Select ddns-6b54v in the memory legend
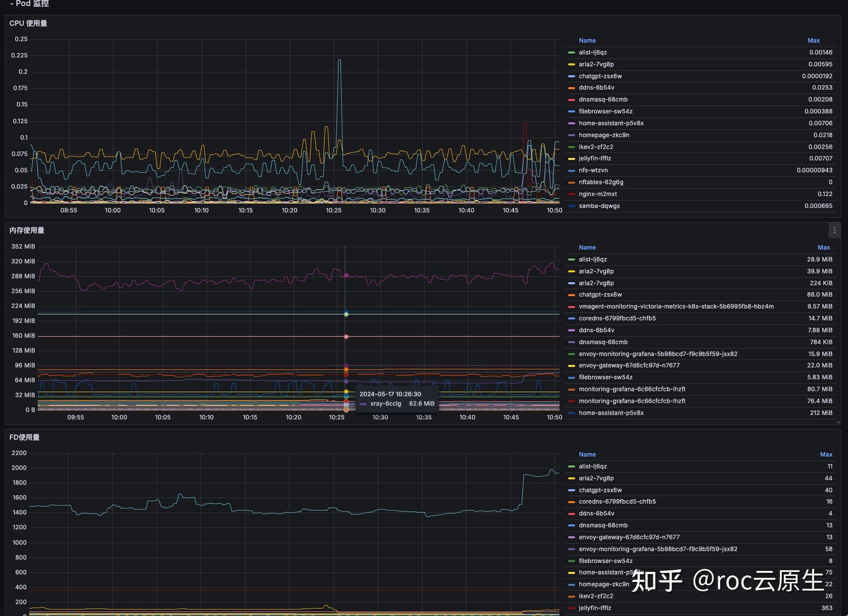The height and width of the screenshot is (616, 848). pyautogui.click(x=596, y=330)
